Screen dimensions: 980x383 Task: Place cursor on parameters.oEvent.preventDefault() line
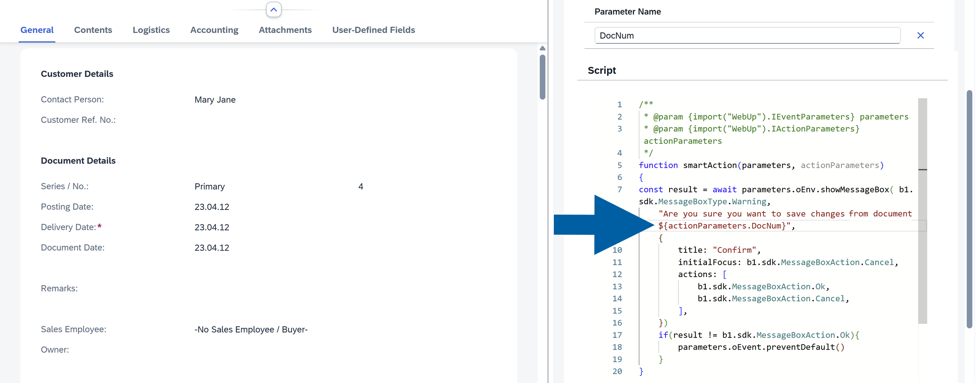(x=761, y=347)
